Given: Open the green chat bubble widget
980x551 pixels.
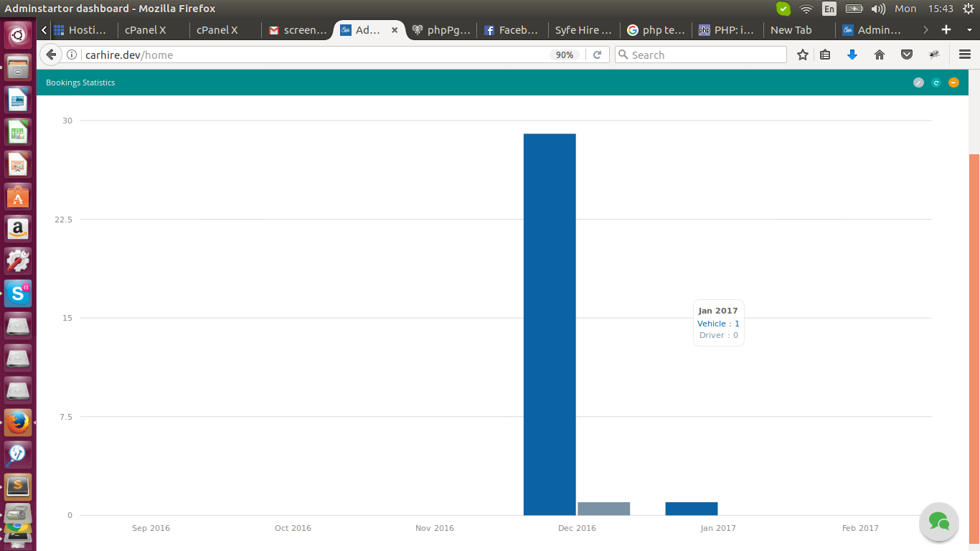Looking at the screenshot, I should [939, 521].
